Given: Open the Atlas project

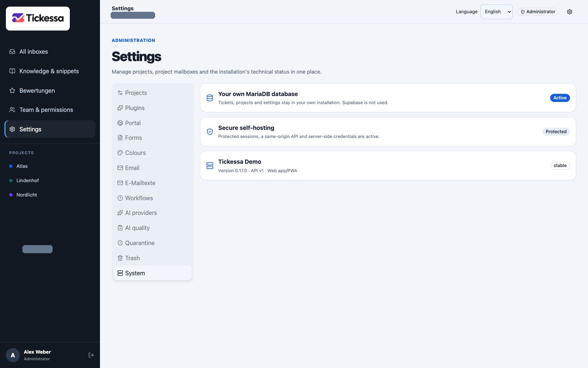Looking at the screenshot, I should [x=50, y=166].
